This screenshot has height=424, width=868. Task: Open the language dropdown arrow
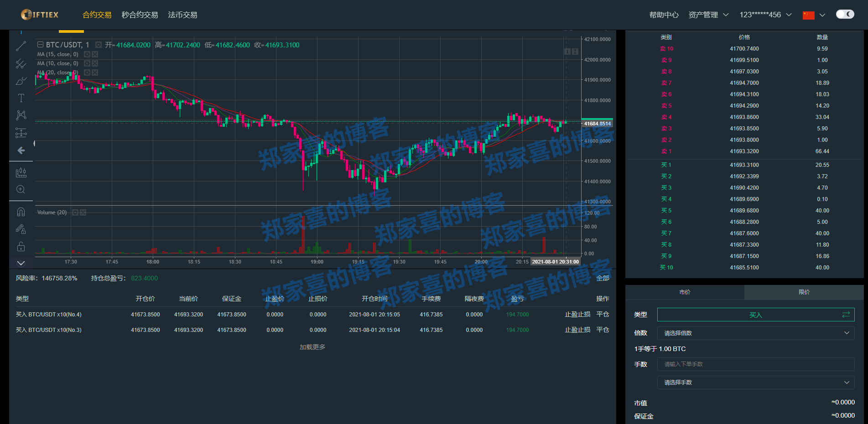[822, 15]
